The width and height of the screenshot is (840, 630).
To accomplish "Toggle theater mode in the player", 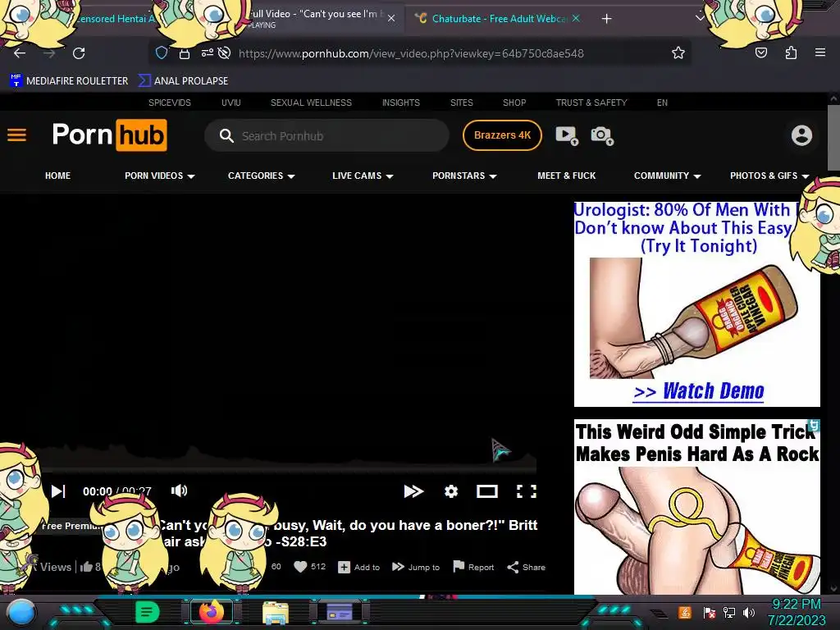I will pos(487,491).
